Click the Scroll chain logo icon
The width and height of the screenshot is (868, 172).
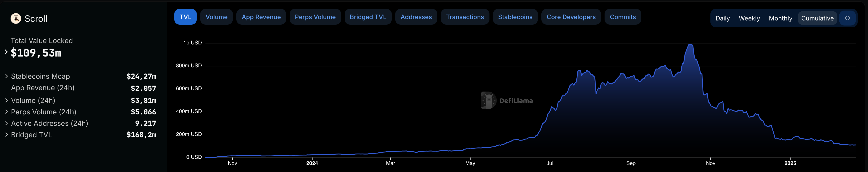pos(15,18)
